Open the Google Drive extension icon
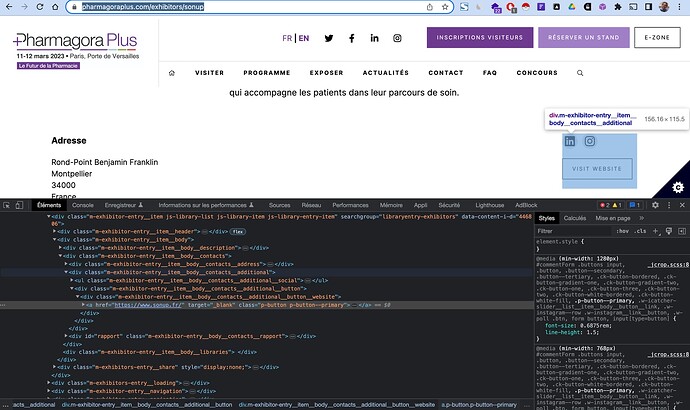This screenshot has width=690, height=410. [572, 7]
